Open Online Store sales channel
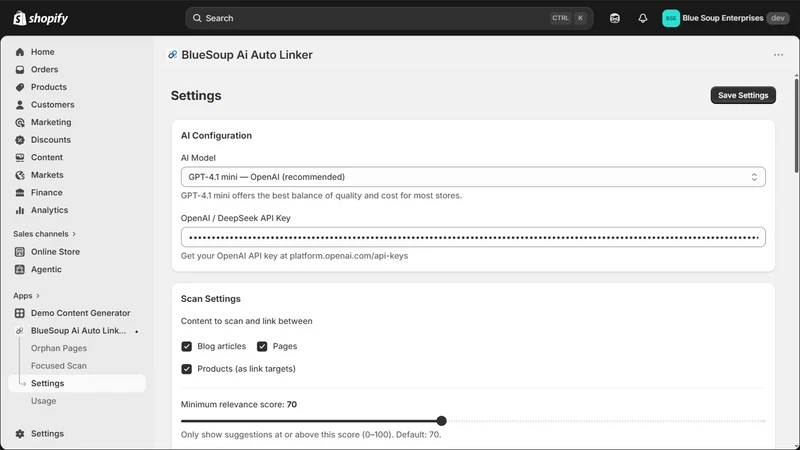Image resolution: width=800 pixels, height=450 pixels. pos(55,252)
